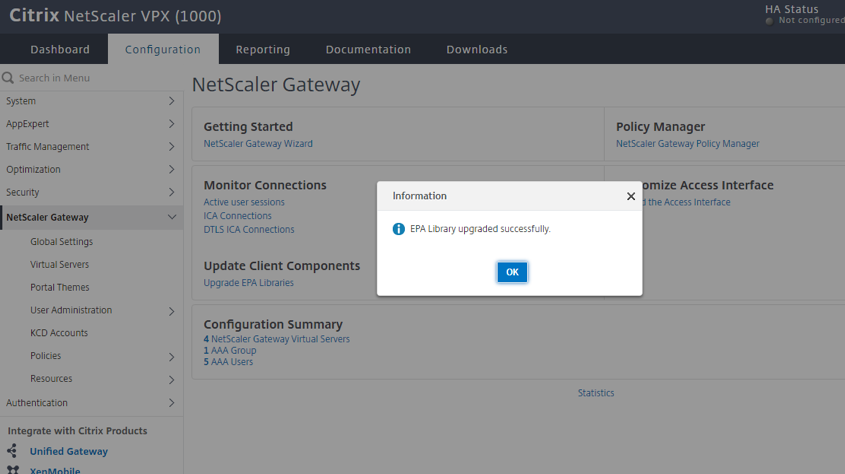The width and height of the screenshot is (845, 474).
Task: Expand the System menu chevron
Action: (171, 101)
